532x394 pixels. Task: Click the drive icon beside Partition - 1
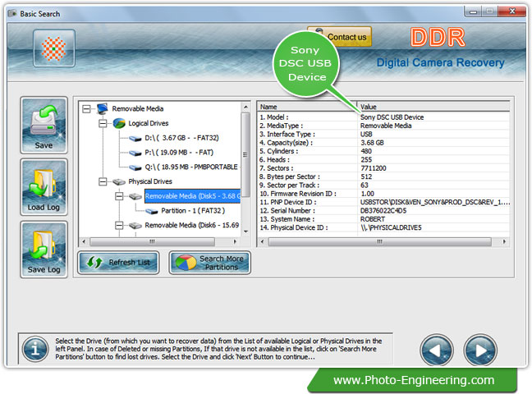coord(152,211)
